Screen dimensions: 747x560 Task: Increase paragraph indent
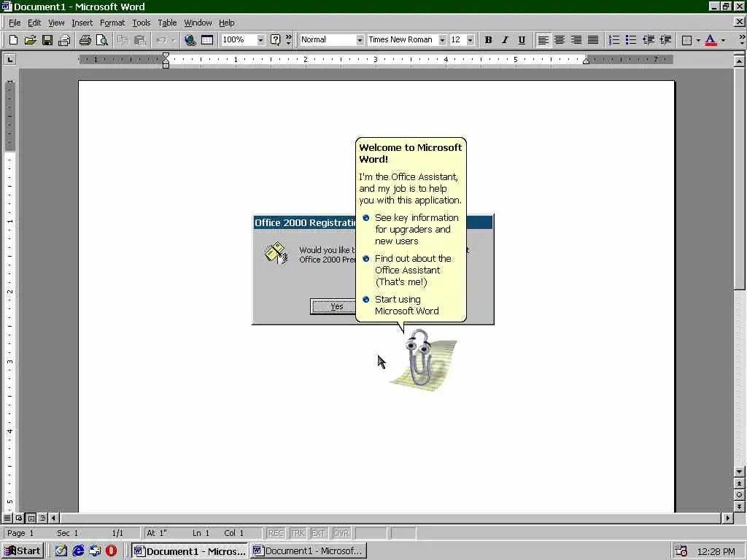[665, 40]
